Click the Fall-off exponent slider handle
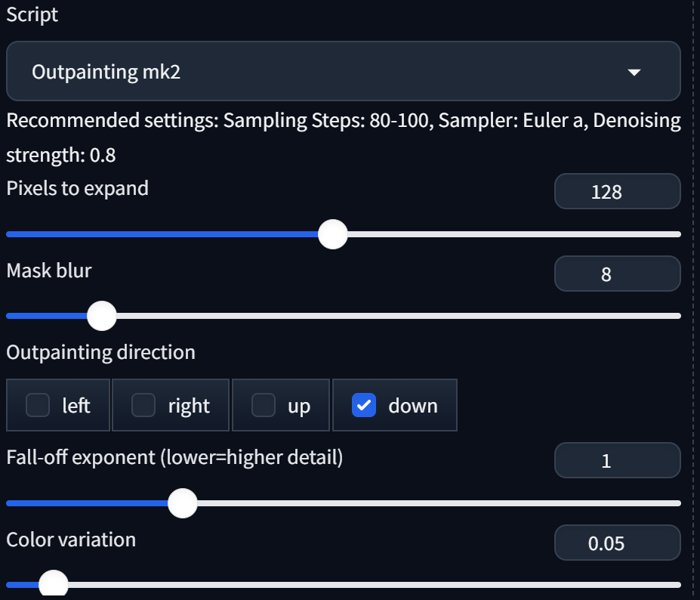700x600 pixels. (x=182, y=503)
